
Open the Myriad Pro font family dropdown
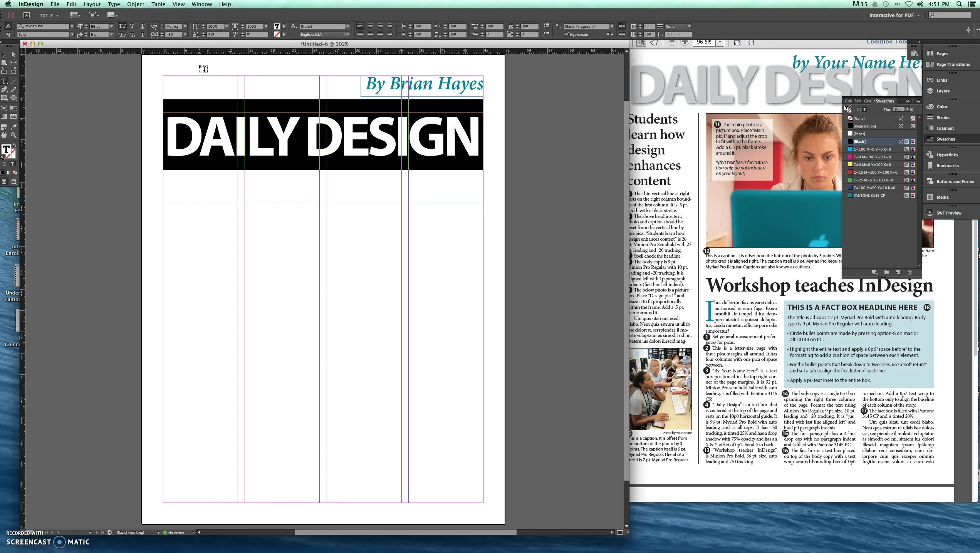(71, 26)
